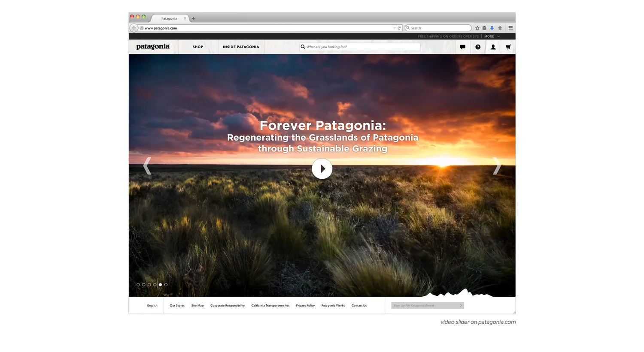Open the browser hamburger menu
644x352 pixels.
coord(510,28)
